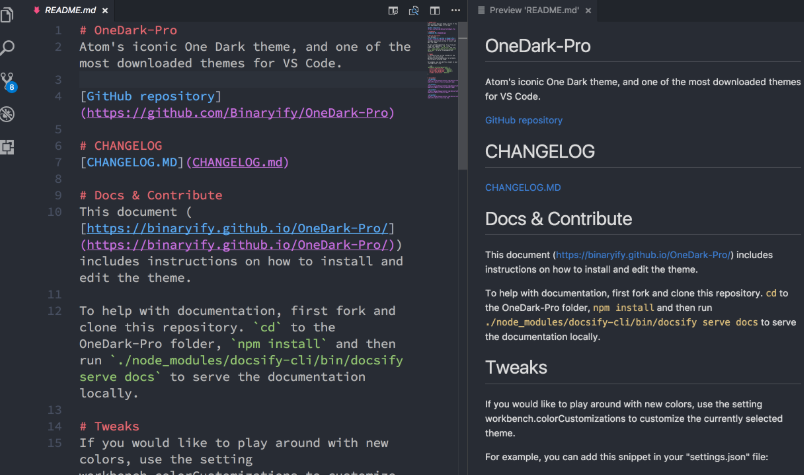Click 'Docs & Contribute' heading in preview
804x475 pixels.
tap(558, 219)
